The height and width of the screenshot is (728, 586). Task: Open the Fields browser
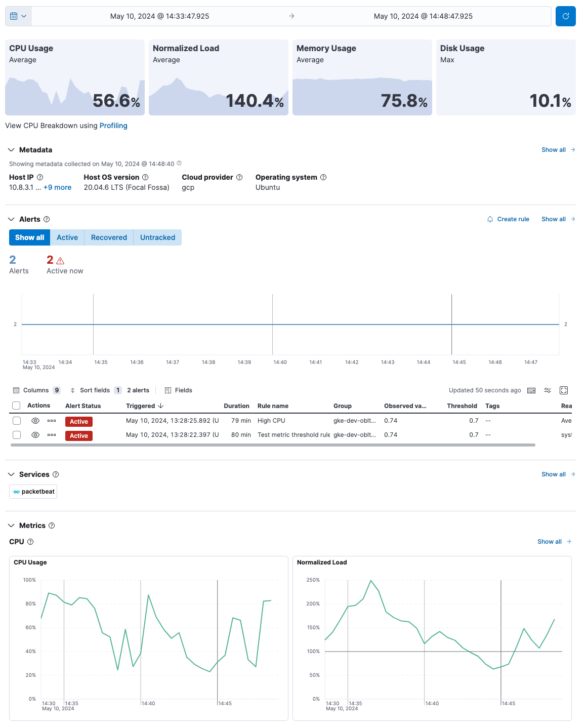click(x=179, y=390)
